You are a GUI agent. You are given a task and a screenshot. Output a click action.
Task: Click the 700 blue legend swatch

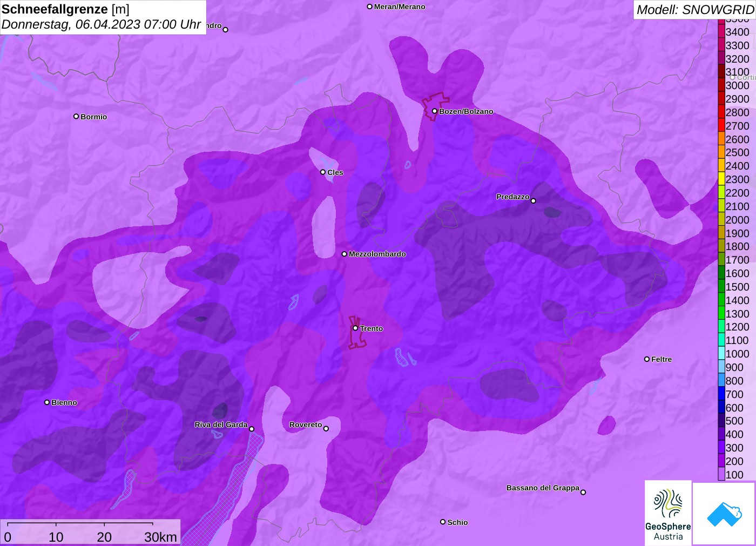[x=721, y=394]
